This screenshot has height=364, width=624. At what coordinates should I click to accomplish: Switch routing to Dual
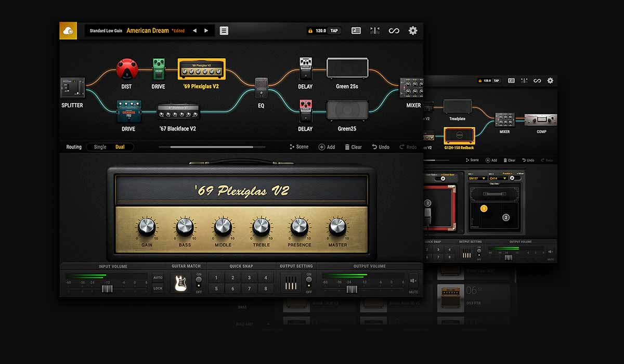click(x=120, y=147)
